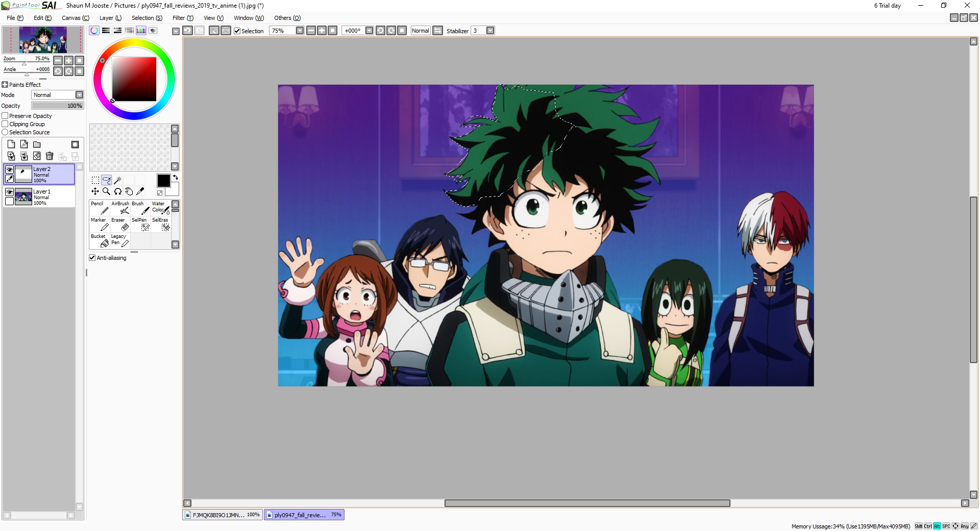The image size is (980, 531).
Task: Toggle the swatches panel
Action: [141, 31]
